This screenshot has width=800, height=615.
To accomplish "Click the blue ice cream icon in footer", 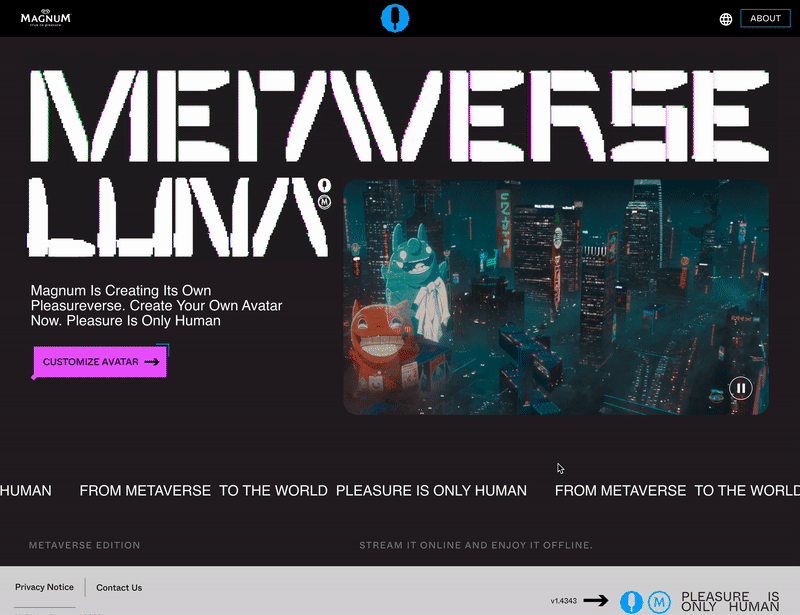I will 631,602.
